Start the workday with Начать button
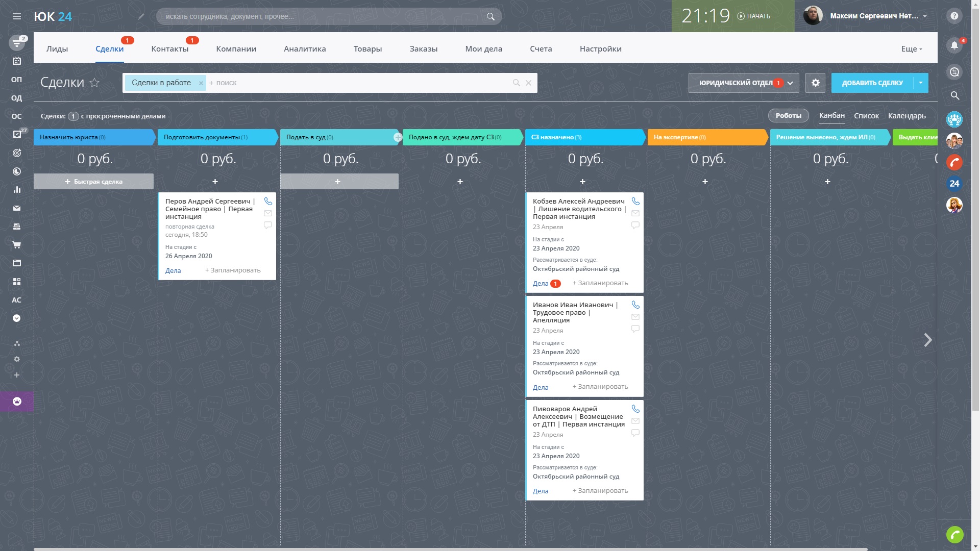This screenshot has width=980, height=551. pyautogui.click(x=754, y=16)
